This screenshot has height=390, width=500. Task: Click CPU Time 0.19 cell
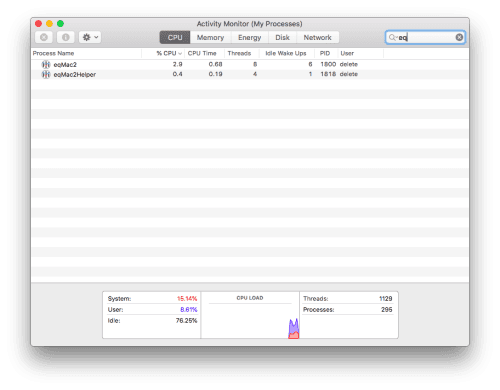tap(215, 74)
